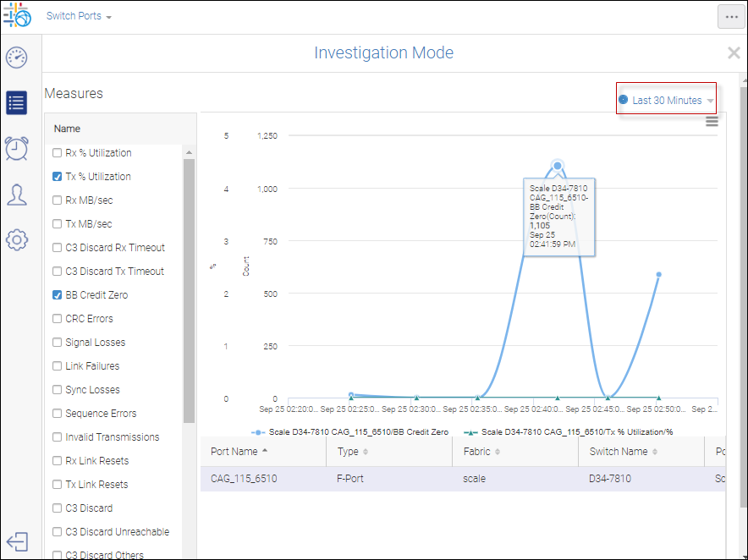Sort table by Type column

[389, 451]
